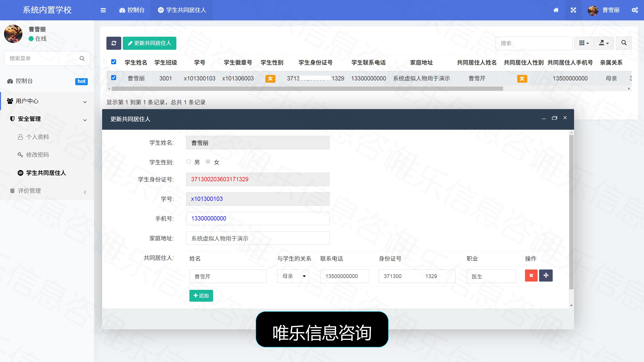This screenshot has height=362, width=644.
Task: Click the sidebar profile avatar picture
Action: point(13,34)
